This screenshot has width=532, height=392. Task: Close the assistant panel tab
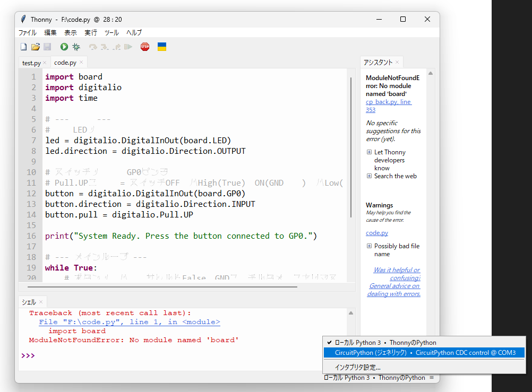397,63
